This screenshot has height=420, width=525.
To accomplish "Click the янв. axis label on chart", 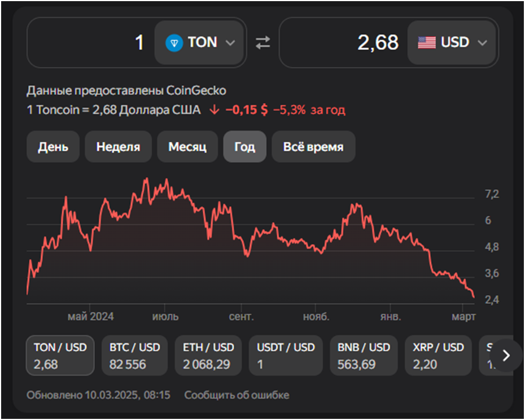I will click(x=391, y=317).
